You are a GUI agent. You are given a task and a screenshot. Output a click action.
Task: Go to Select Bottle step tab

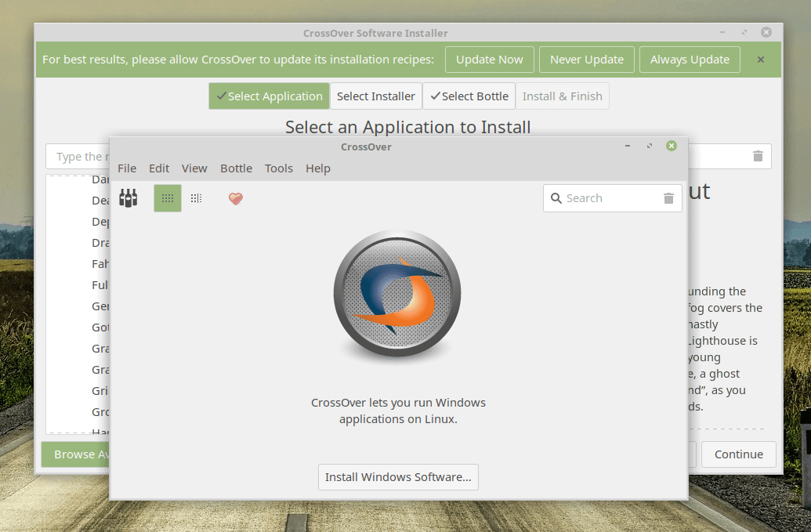click(469, 96)
